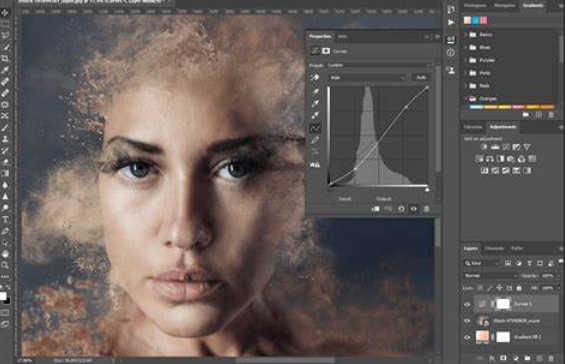565x364 pixels.
Task: Click the new gradient group folder icon
Action: click(526, 115)
